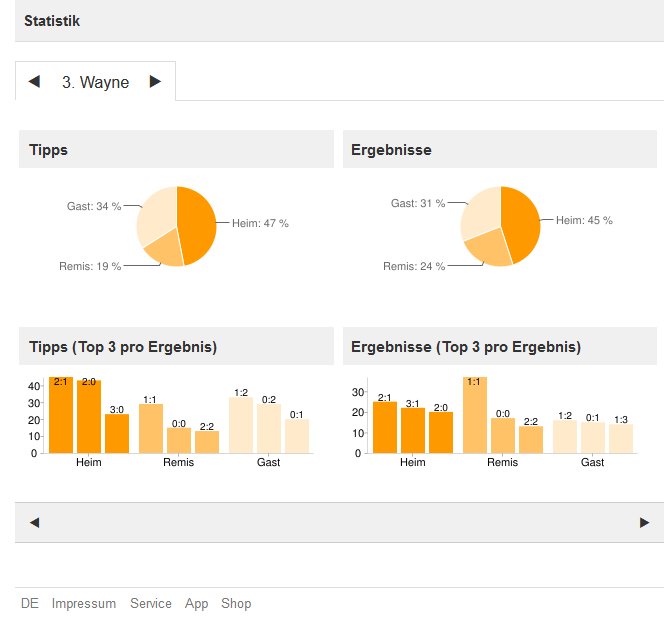This screenshot has height=628, width=664.
Task: Switch language via DE link
Action: pyautogui.click(x=30, y=604)
